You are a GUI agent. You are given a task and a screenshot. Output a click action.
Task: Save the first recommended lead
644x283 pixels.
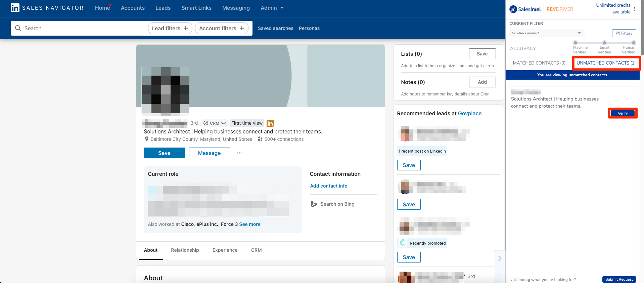409,165
